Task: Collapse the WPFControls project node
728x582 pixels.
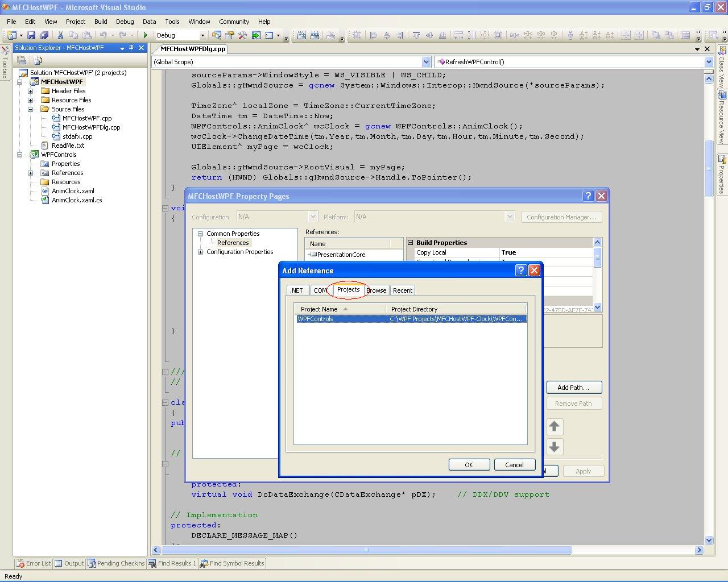Action: pos(20,155)
